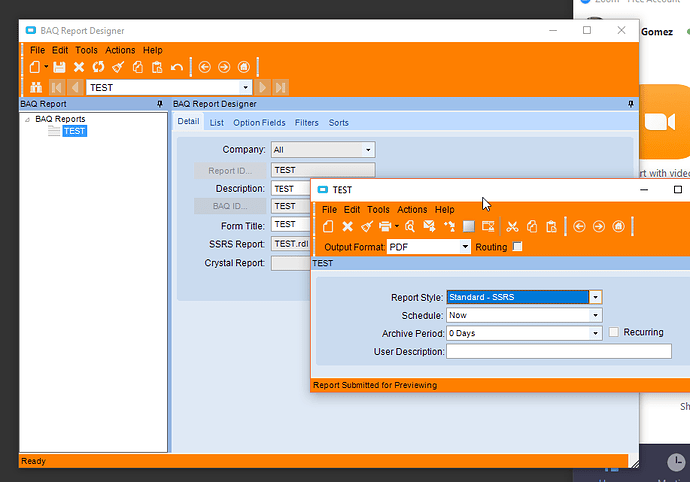This screenshot has height=482, width=690.
Task: Click Forward arrow in TEST window toolbar
Action: [x=599, y=226]
